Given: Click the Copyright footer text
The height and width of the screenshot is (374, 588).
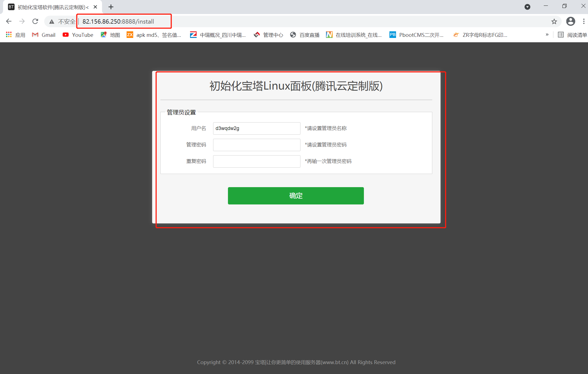Looking at the screenshot, I should coord(296,362).
